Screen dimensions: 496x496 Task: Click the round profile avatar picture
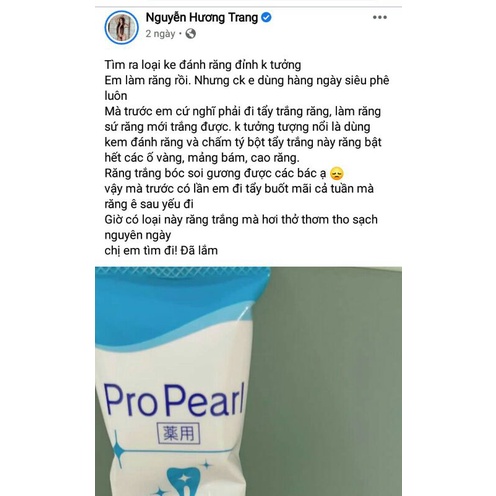click(x=121, y=27)
